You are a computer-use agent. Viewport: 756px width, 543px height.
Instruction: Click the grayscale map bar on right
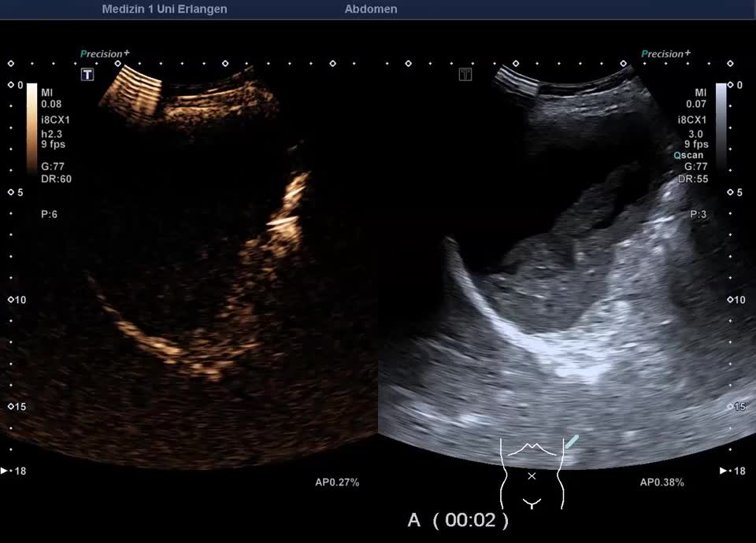[x=721, y=127]
